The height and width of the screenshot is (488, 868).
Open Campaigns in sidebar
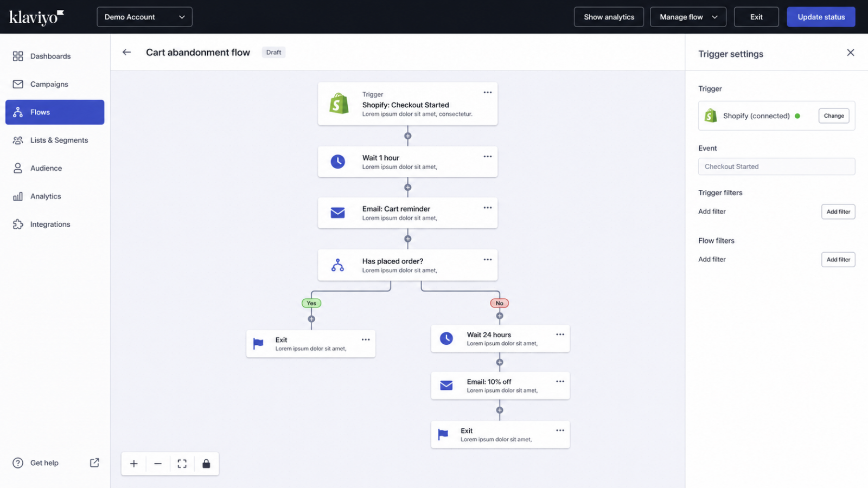tap(55, 84)
